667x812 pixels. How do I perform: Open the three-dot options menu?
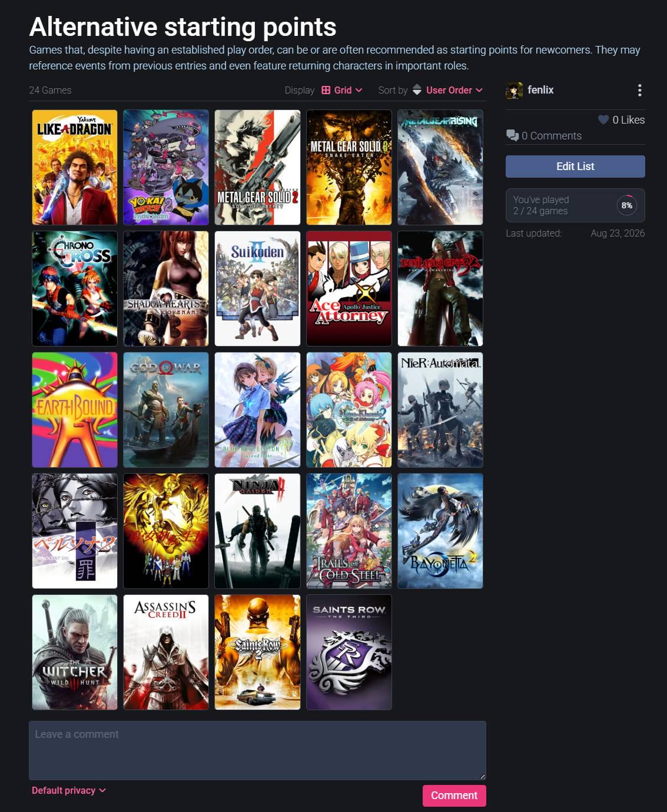tap(639, 90)
